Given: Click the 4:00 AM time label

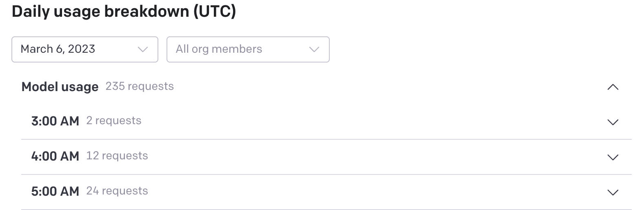Looking at the screenshot, I should [55, 156].
